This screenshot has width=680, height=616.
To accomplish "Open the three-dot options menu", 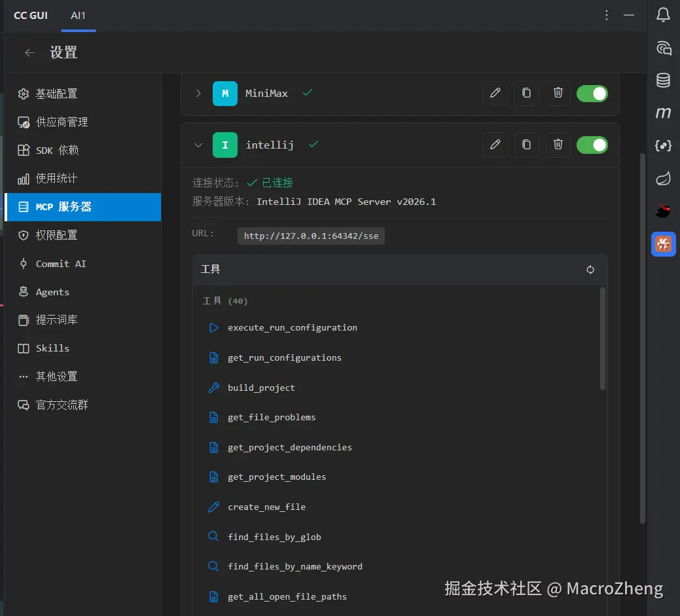I will point(607,15).
